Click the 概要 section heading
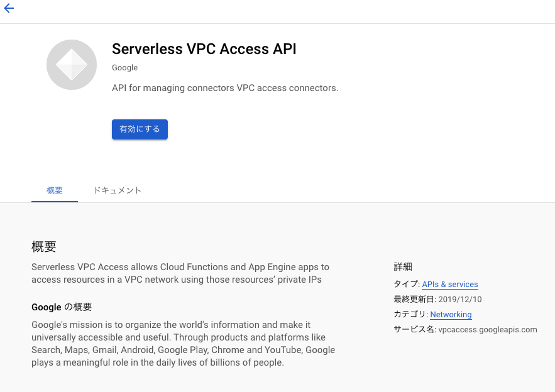555x392 pixels. [44, 247]
